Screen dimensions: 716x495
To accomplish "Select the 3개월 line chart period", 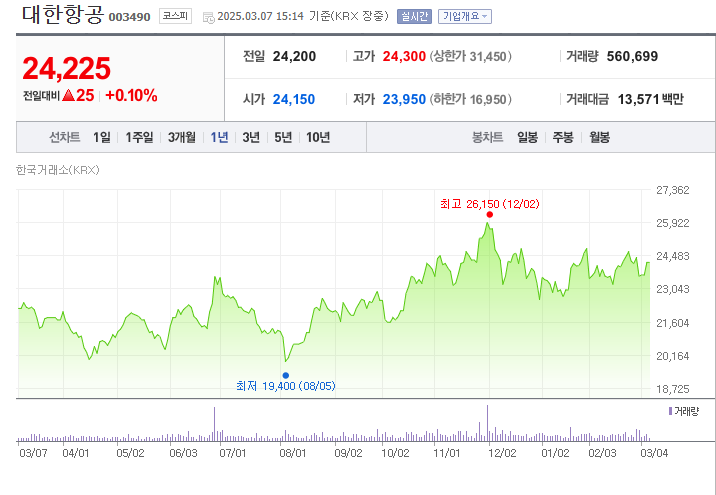I will [181, 137].
